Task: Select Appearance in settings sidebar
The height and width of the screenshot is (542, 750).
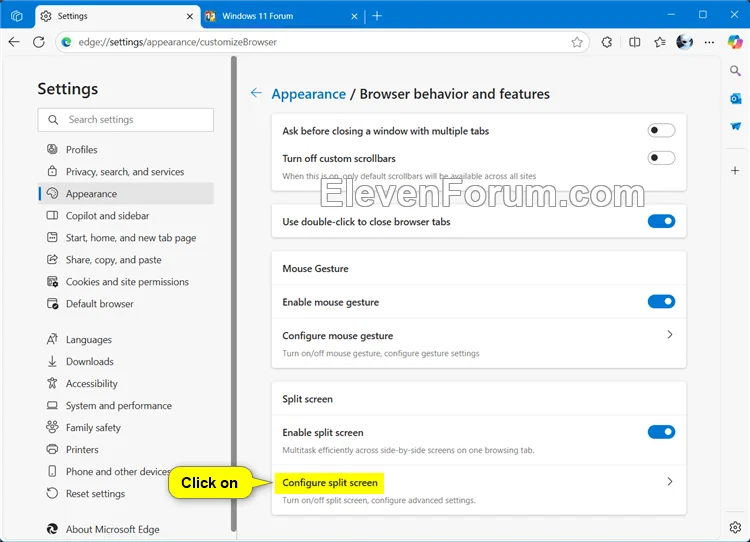Action: point(126,194)
